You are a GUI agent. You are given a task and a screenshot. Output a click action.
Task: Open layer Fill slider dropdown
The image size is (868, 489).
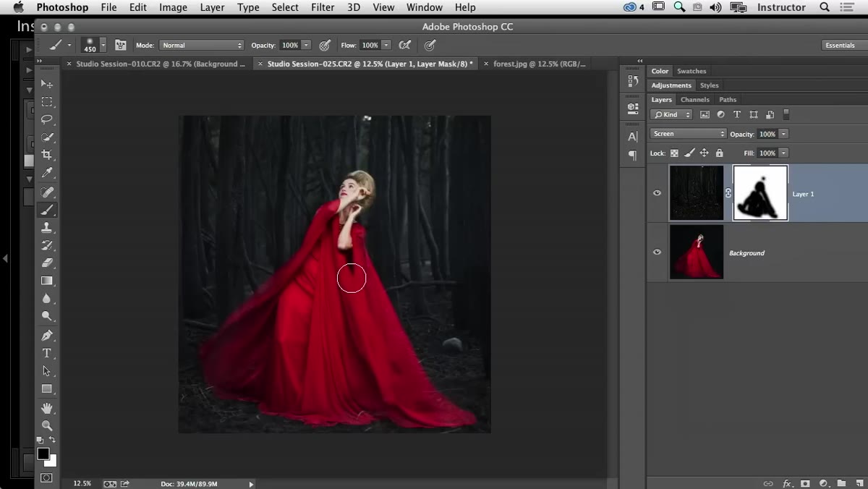[x=783, y=153]
